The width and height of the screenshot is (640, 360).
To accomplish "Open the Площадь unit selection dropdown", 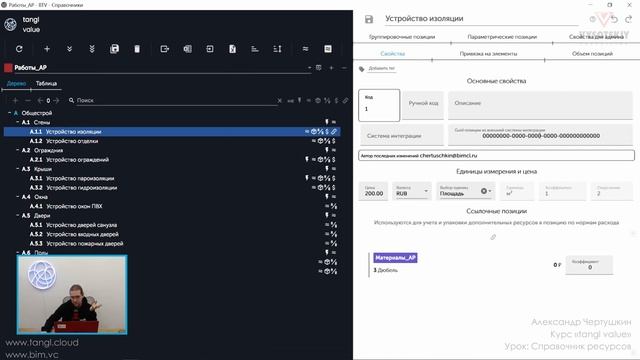I will tap(489, 191).
